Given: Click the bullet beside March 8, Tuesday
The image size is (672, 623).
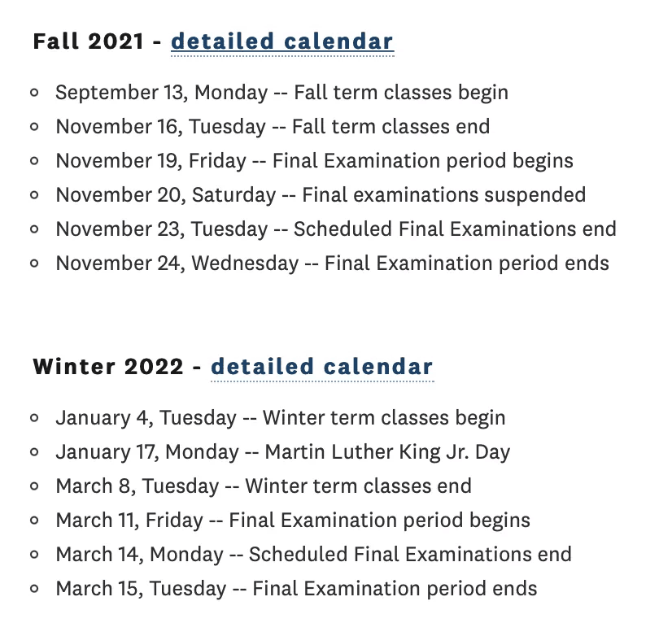Looking at the screenshot, I should coord(34,486).
